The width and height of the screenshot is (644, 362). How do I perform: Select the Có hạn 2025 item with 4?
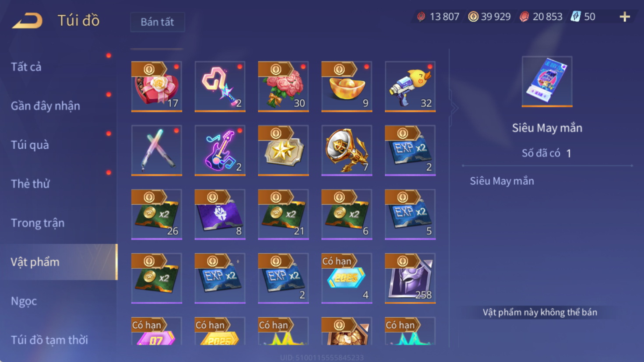pyautogui.click(x=347, y=278)
